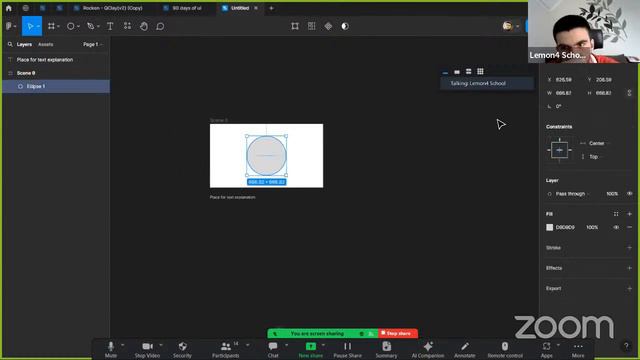
Task: Switch Zoom video panel to minimized view
Action: 445,72
